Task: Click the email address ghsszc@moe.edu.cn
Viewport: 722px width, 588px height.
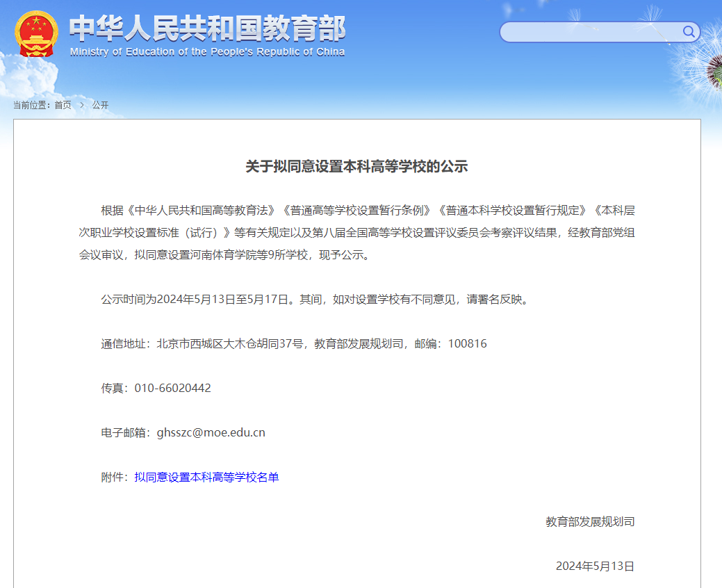Action: pos(211,432)
